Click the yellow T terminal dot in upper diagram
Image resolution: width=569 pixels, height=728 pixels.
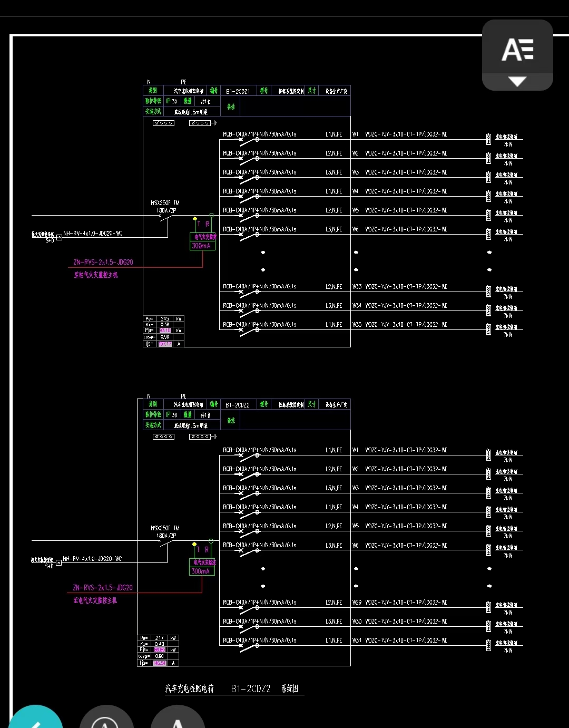195,218
